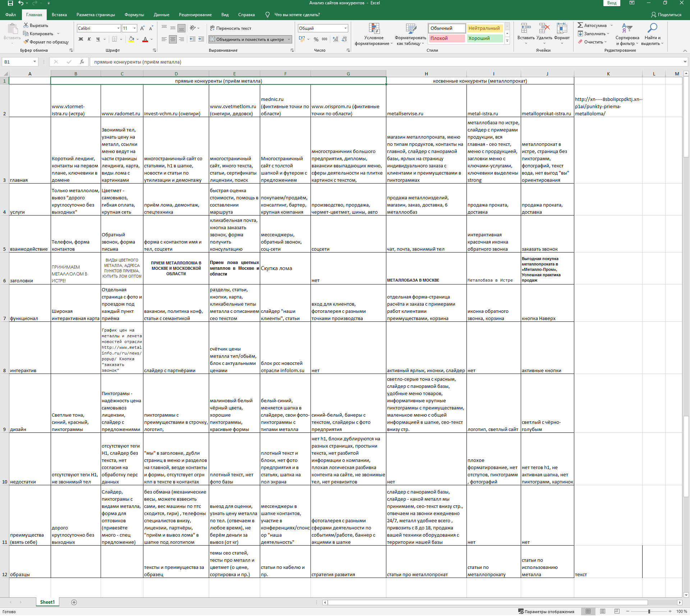Open the Calibri font name dropdown
The height and width of the screenshot is (616, 690).
pyautogui.click(x=118, y=28)
